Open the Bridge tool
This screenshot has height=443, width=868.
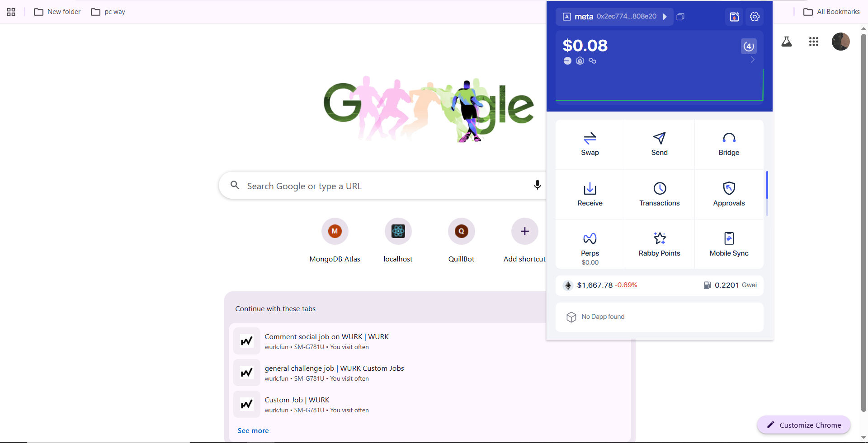tap(729, 145)
